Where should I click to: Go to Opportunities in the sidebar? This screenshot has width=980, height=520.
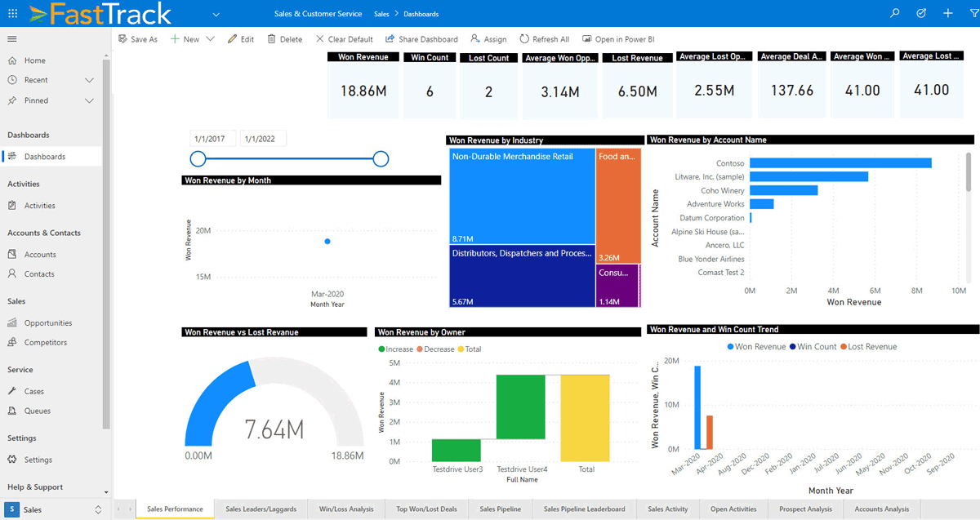[x=48, y=323]
